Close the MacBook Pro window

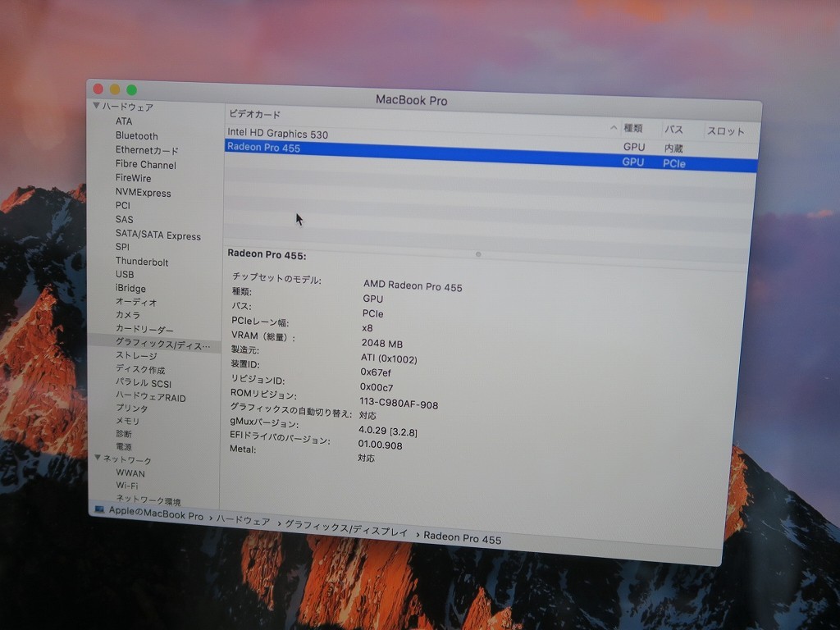(98, 89)
